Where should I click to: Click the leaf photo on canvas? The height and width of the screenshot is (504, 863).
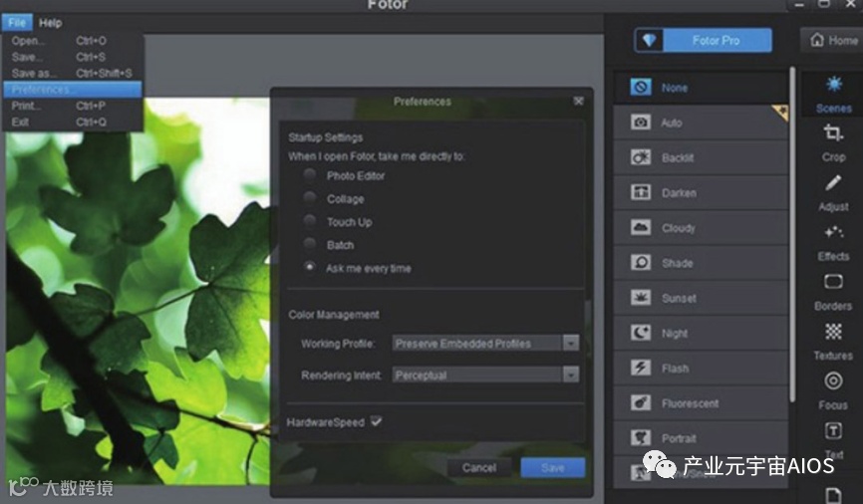[x=138, y=292]
